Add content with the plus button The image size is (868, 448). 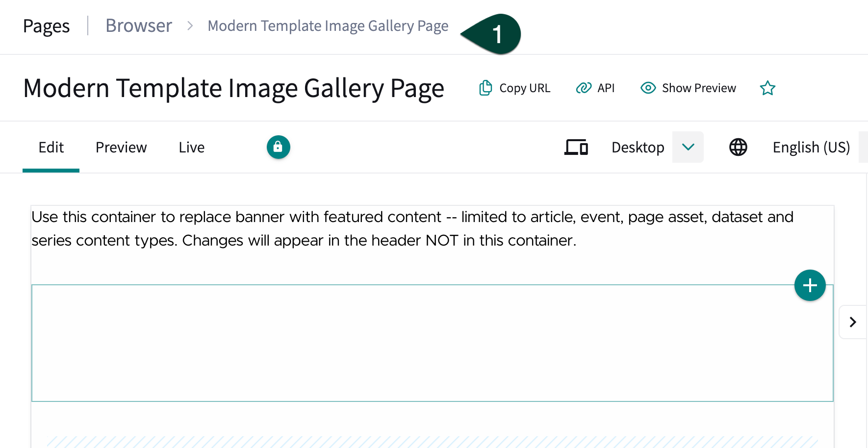(x=810, y=285)
